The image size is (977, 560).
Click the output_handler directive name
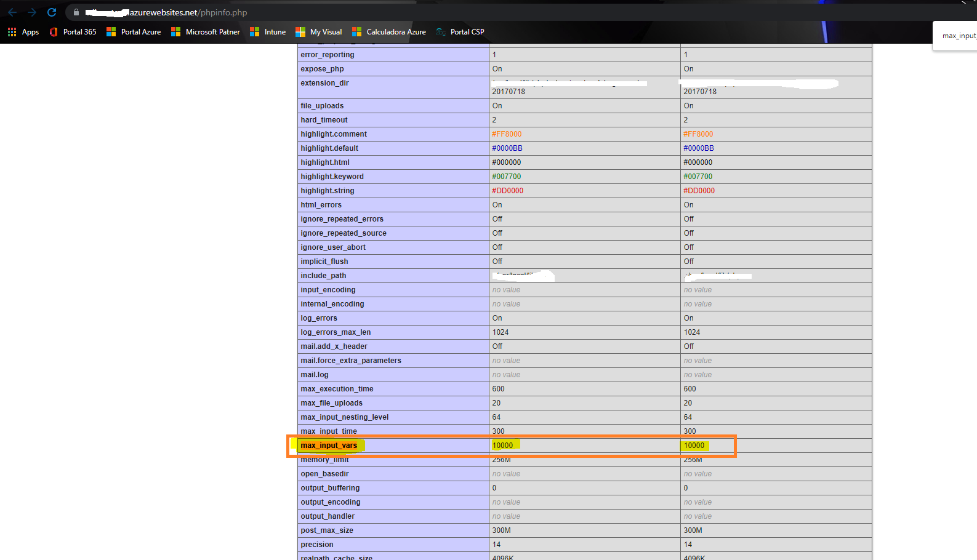tap(328, 516)
